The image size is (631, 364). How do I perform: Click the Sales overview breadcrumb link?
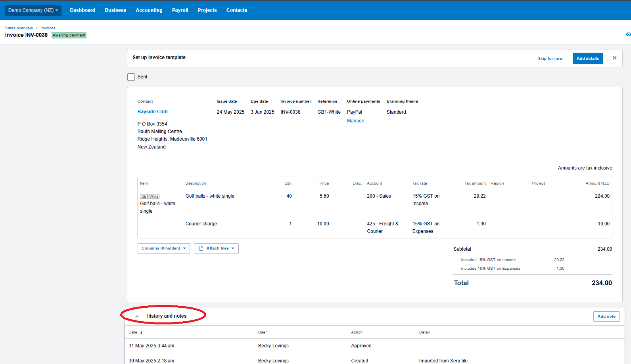click(x=19, y=28)
